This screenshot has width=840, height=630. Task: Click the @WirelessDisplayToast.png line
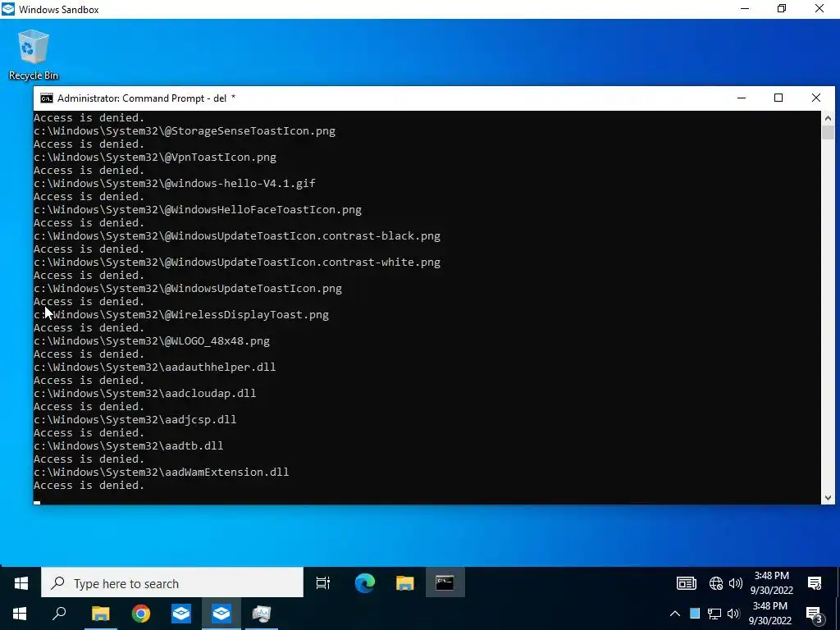coord(181,314)
